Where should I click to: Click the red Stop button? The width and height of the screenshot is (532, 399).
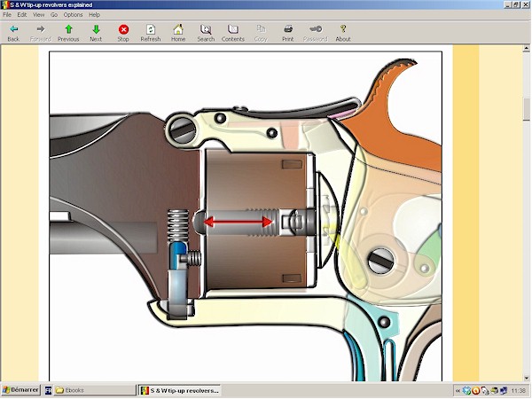(x=123, y=34)
